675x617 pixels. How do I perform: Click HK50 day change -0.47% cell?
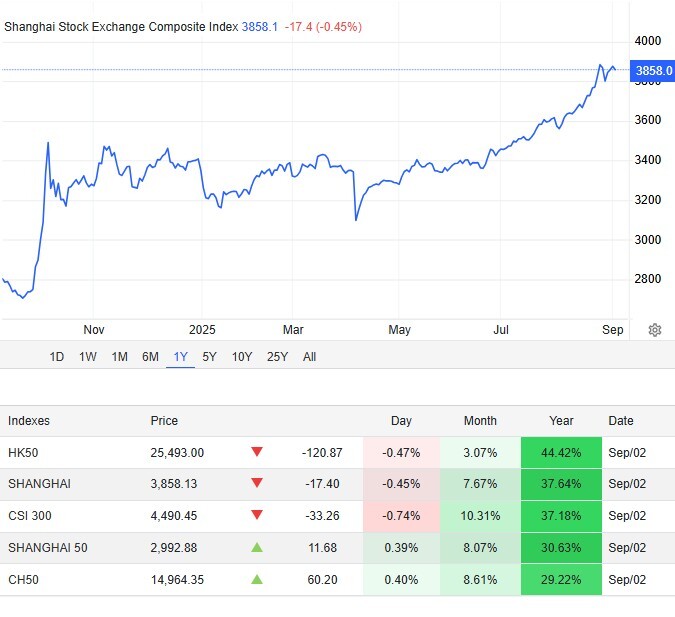[x=401, y=453]
